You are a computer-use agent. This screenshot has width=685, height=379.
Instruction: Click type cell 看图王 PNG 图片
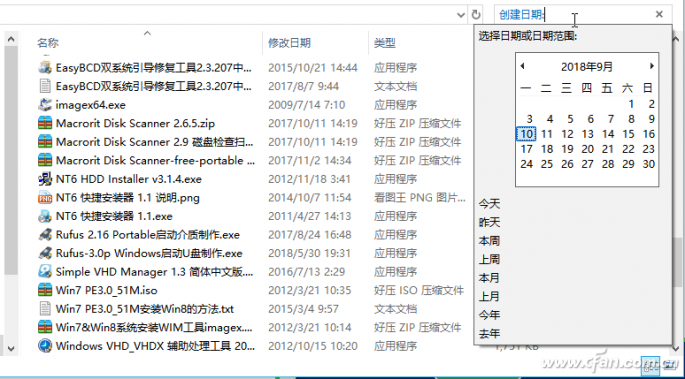(x=420, y=198)
